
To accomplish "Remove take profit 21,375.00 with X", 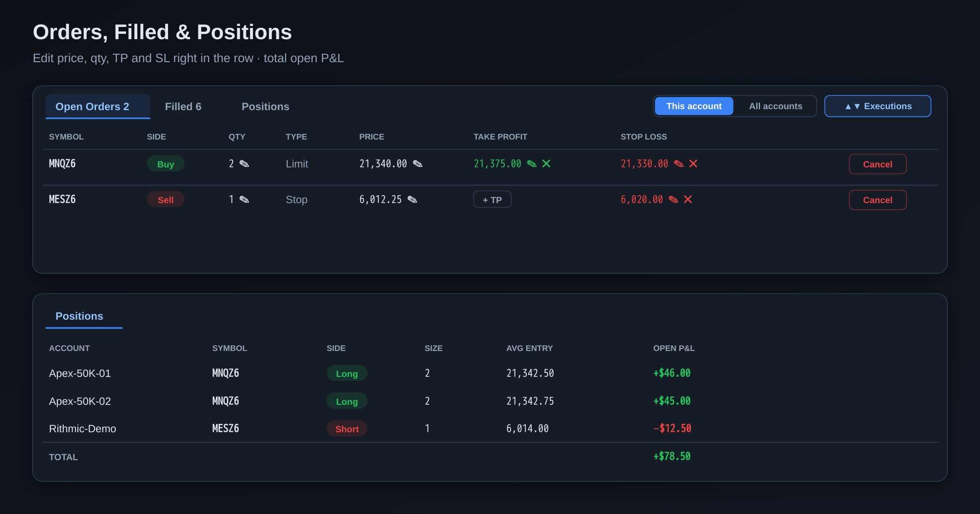I will 546,164.
